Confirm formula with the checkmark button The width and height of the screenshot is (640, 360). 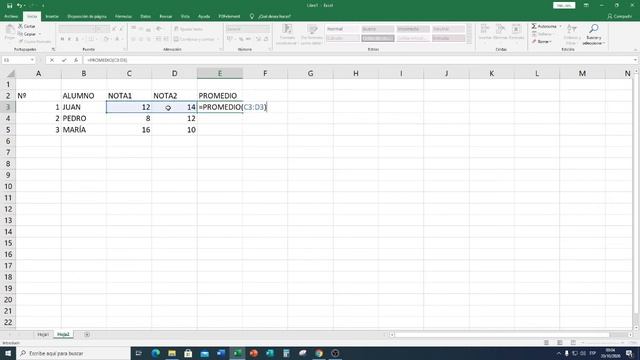click(64, 60)
